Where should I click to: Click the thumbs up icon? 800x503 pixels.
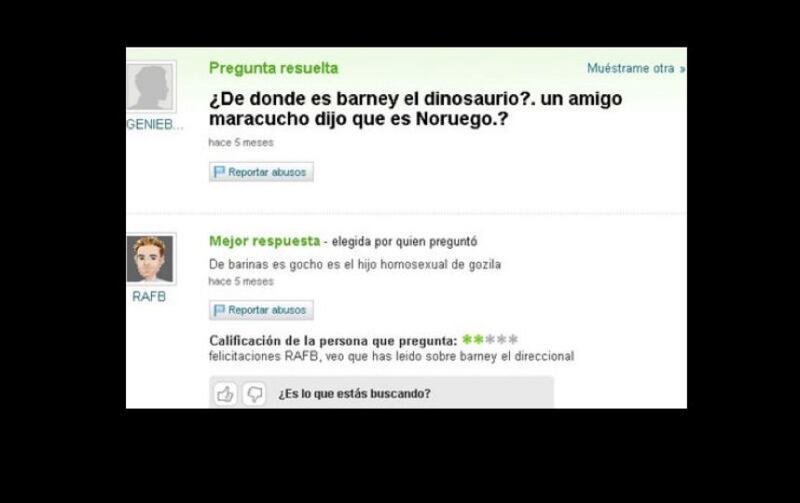pos(225,394)
